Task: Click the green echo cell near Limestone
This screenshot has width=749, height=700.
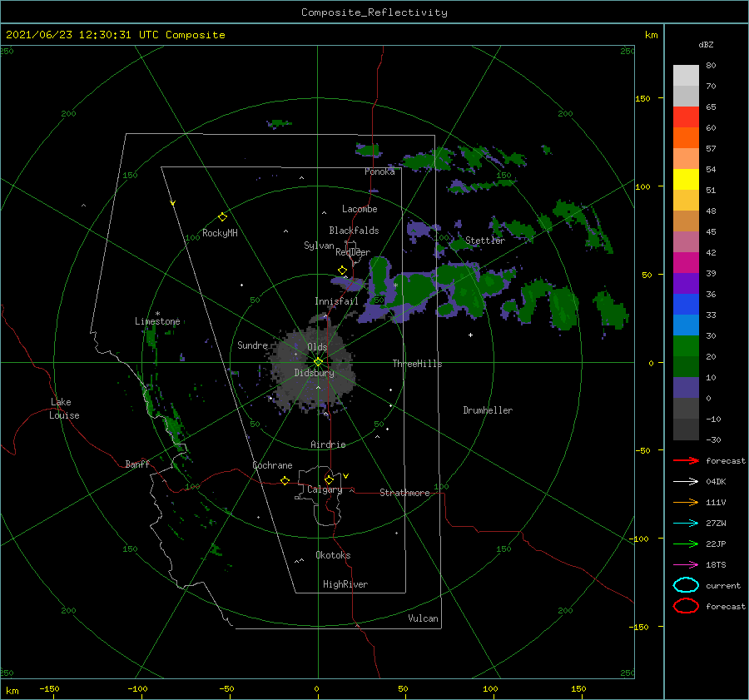Action: tap(151, 338)
